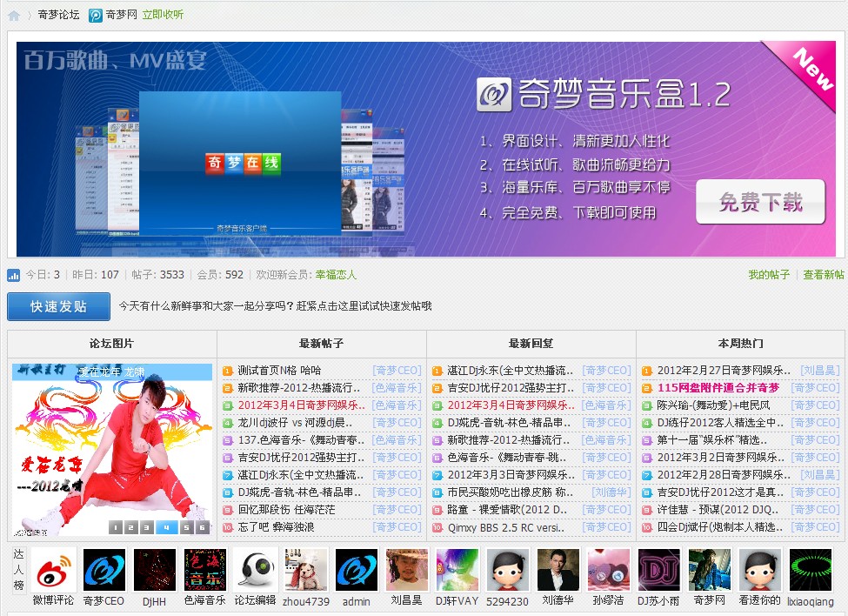This screenshot has width=848, height=616.
Task: Show slide 6 in forum picture slider
Action: click(203, 527)
